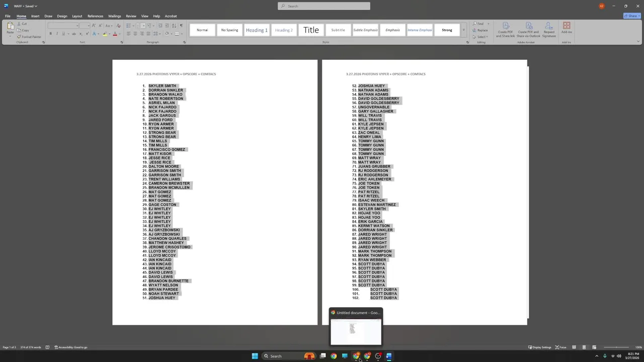Align text left
Viewport: 644px width, 362px height.
coord(128,34)
